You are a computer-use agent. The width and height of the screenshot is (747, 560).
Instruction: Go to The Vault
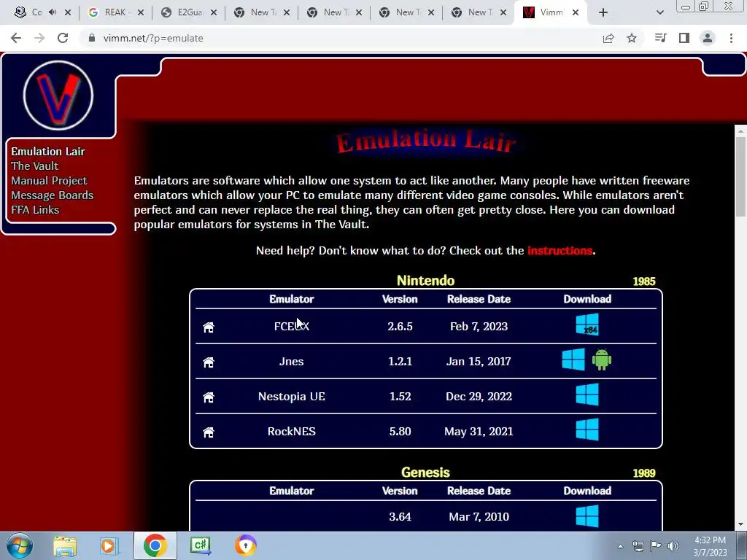pos(35,166)
